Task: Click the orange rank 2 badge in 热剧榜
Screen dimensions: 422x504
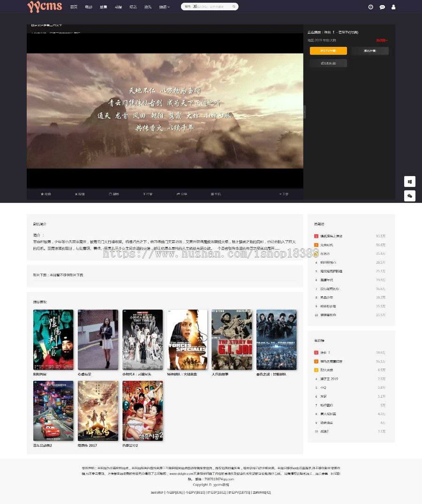Action: point(316,245)
